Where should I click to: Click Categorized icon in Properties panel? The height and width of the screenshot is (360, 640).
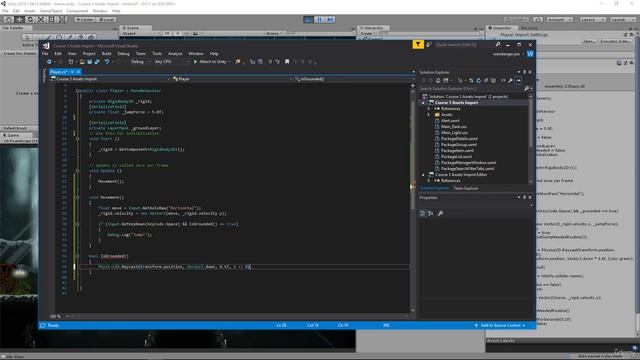pos(422,213)
